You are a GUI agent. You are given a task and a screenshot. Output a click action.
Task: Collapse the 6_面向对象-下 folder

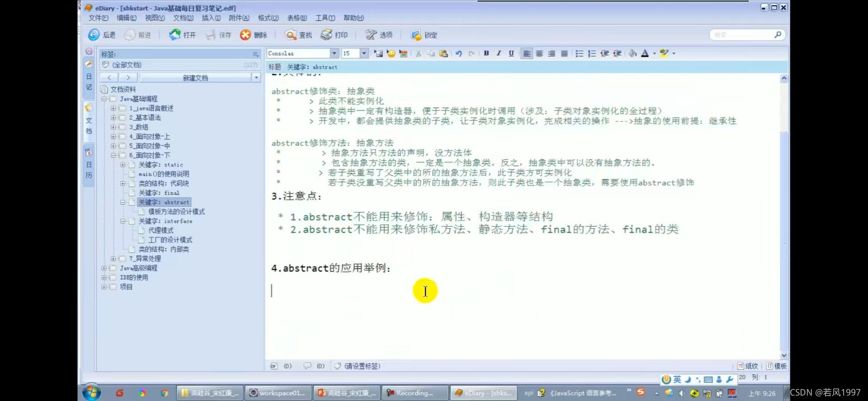tap(113, 155)
